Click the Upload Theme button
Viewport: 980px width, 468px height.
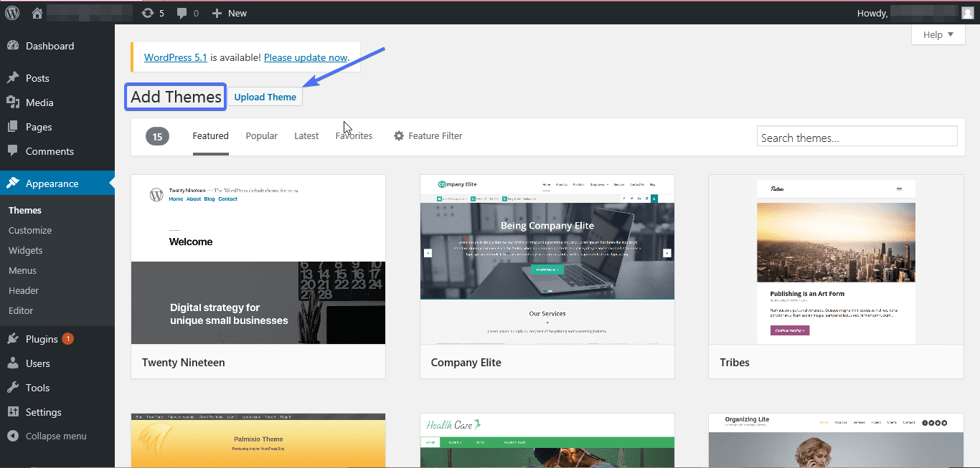coord(265,97)
